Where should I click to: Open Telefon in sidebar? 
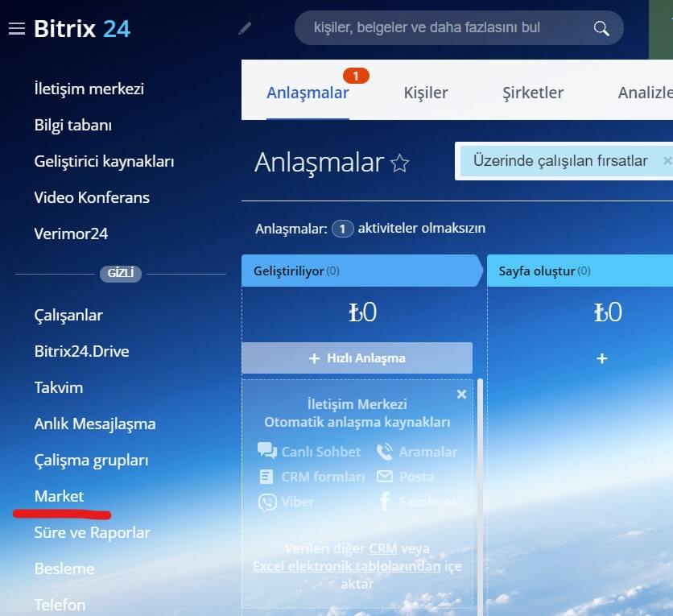click(x=60, y=605)
